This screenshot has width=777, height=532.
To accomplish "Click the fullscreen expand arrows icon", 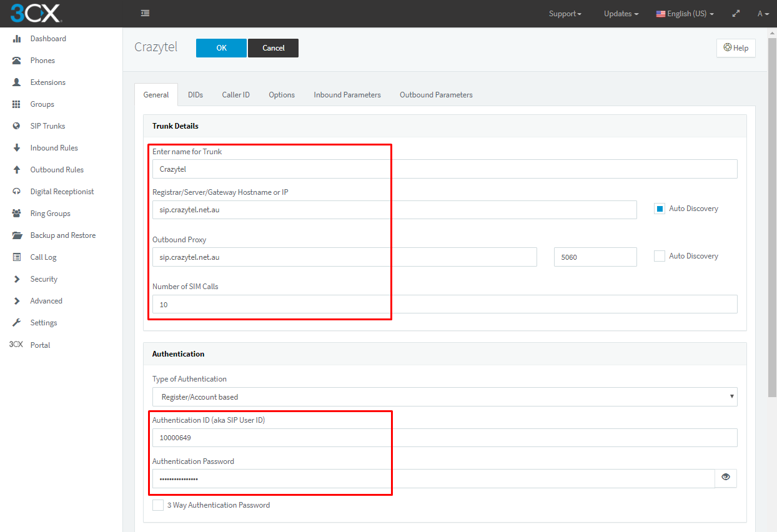I will tap(736, 14).
